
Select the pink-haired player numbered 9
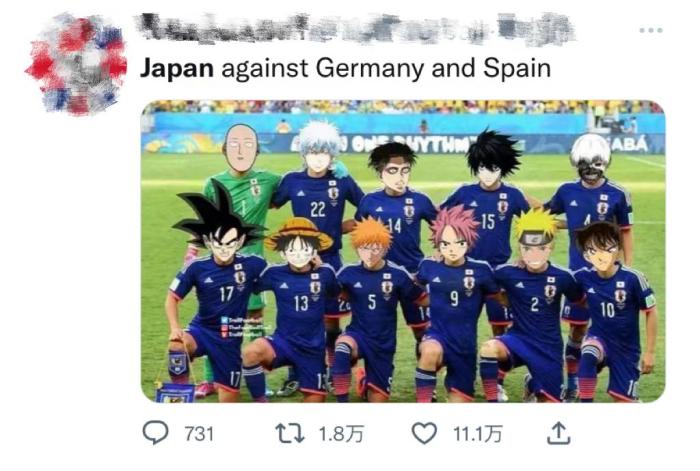coord(453,304)
